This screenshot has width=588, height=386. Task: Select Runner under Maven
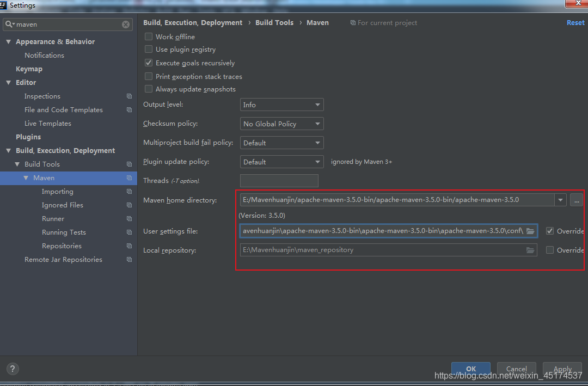(53, 219)
